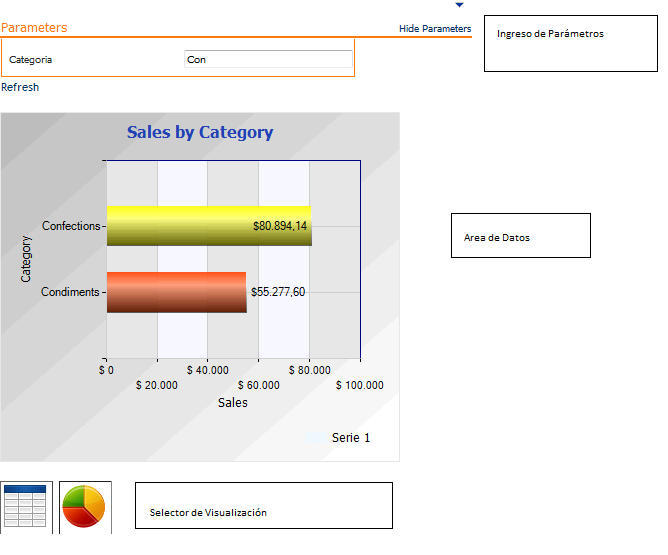Image resolution: width=668 pixels, height=555 pixels.
Task: Click the Condiments axis label
Action: tap(70, 292)
